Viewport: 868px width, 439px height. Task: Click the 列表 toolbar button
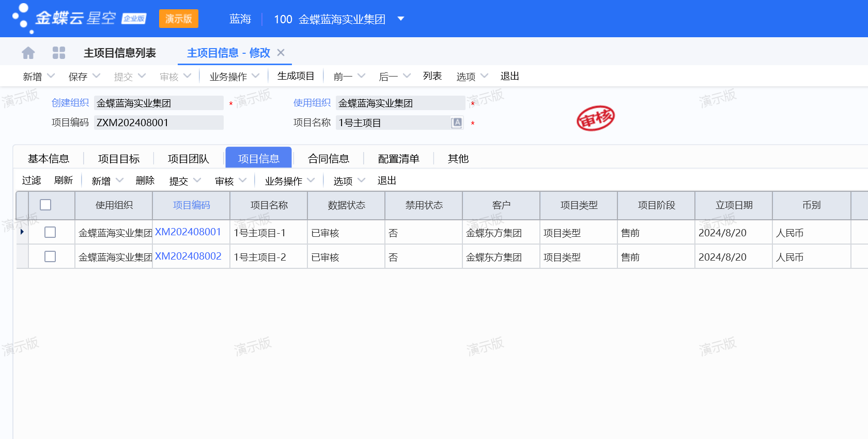[432, 76]
